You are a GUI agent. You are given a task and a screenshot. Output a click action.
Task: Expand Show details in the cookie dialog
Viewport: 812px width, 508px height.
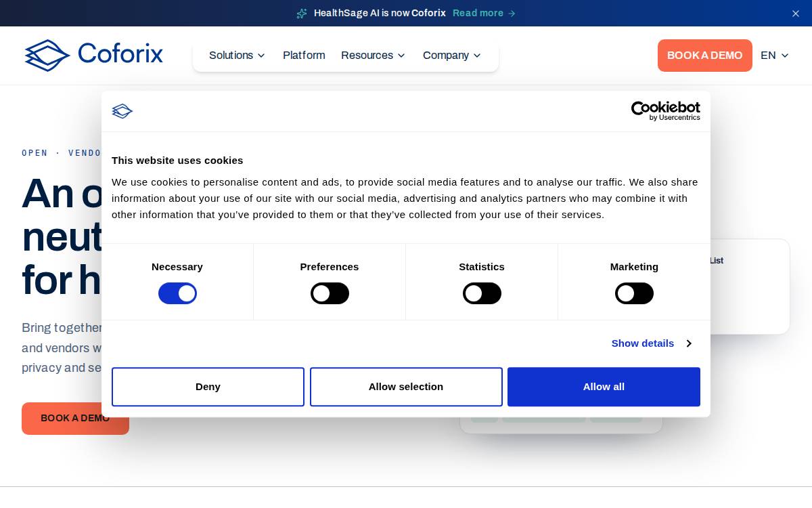click(x=651, y=343)
